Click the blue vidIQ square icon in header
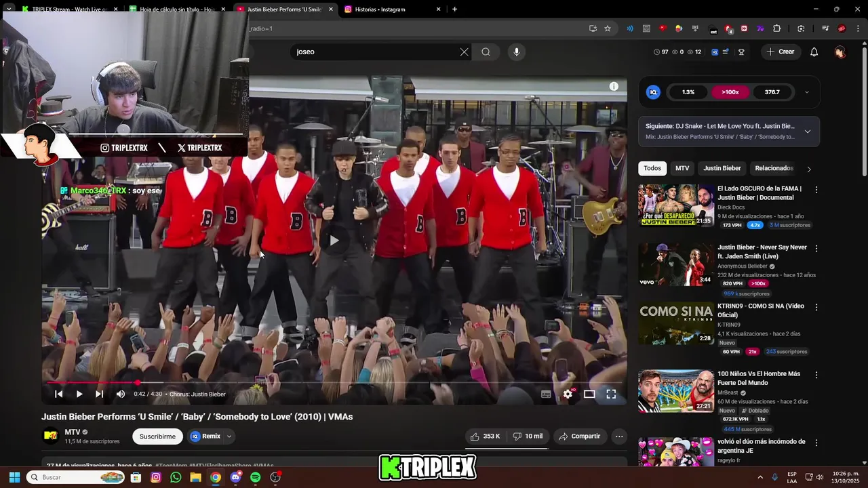 [715, 52]
